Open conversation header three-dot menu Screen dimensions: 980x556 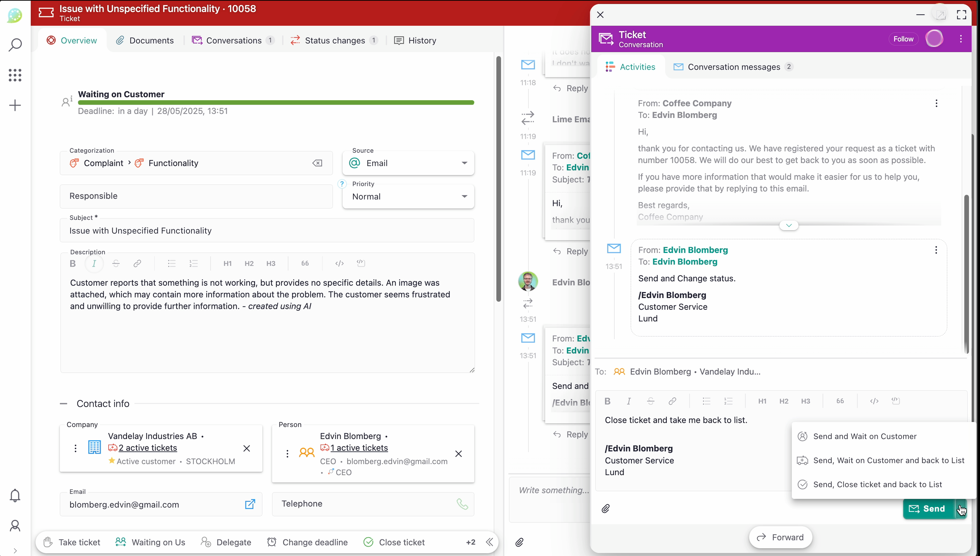(961, 39)
